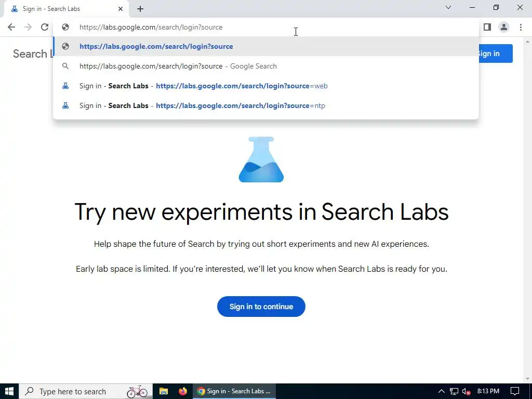Go back using the browser back arrow

coord(11,27)
